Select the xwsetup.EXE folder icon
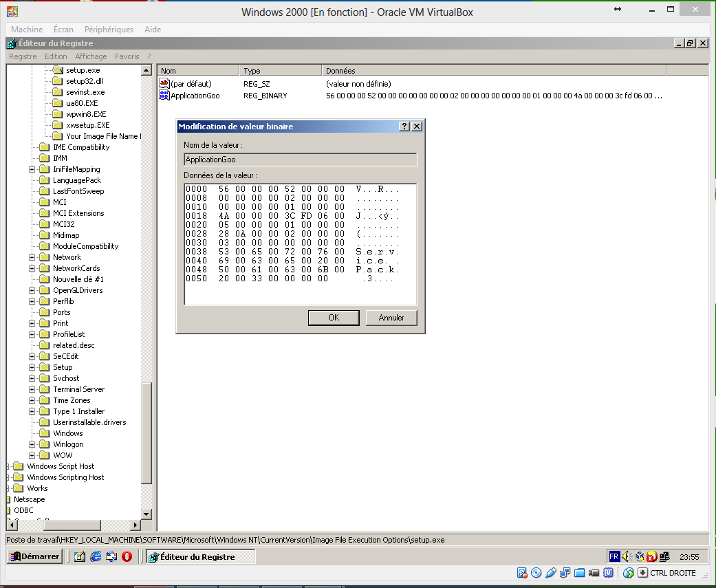 point(58,125)
